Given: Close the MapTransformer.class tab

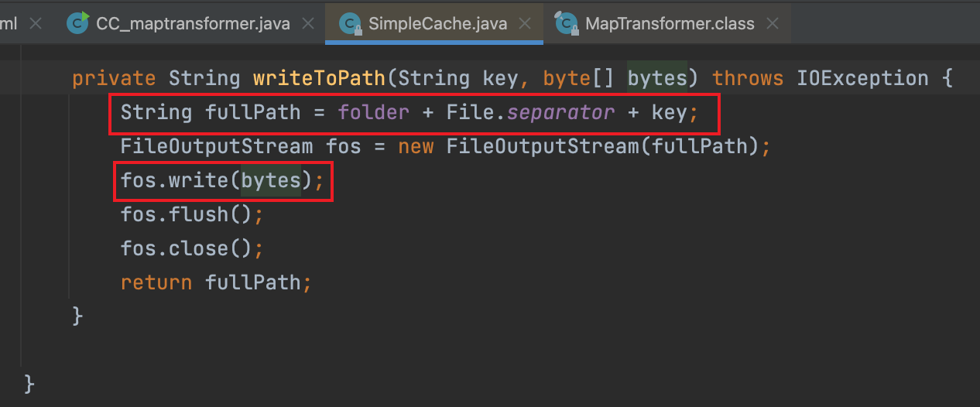Looking at the screenshot, I should 772,23.
